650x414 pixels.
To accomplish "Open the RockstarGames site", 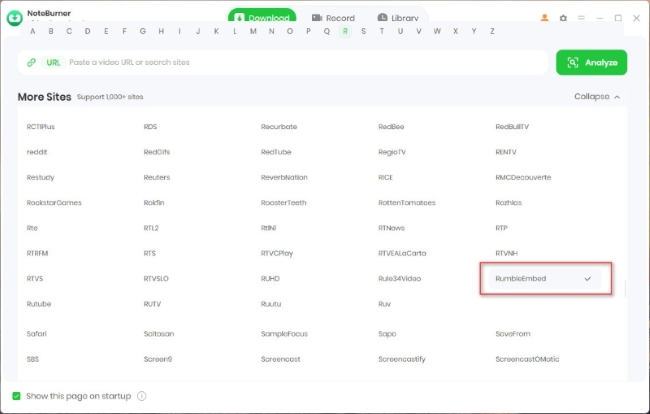I will 54,203.
